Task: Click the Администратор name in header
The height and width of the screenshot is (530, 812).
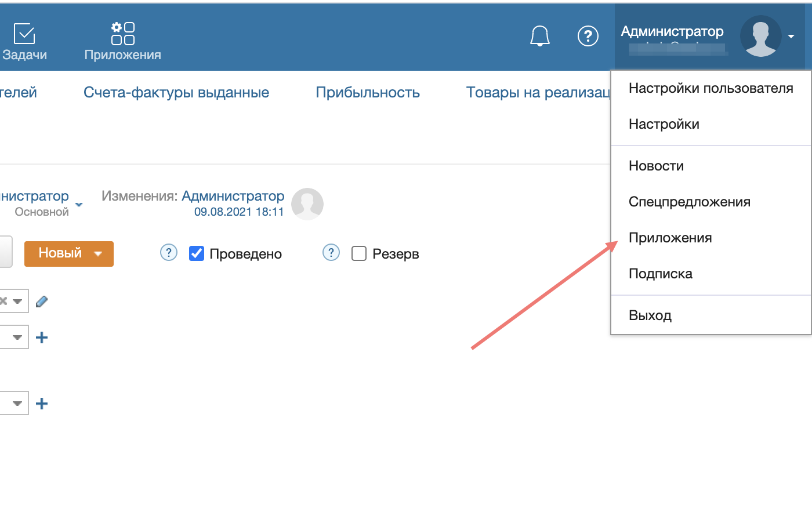Action: click(x=672, y=31)
